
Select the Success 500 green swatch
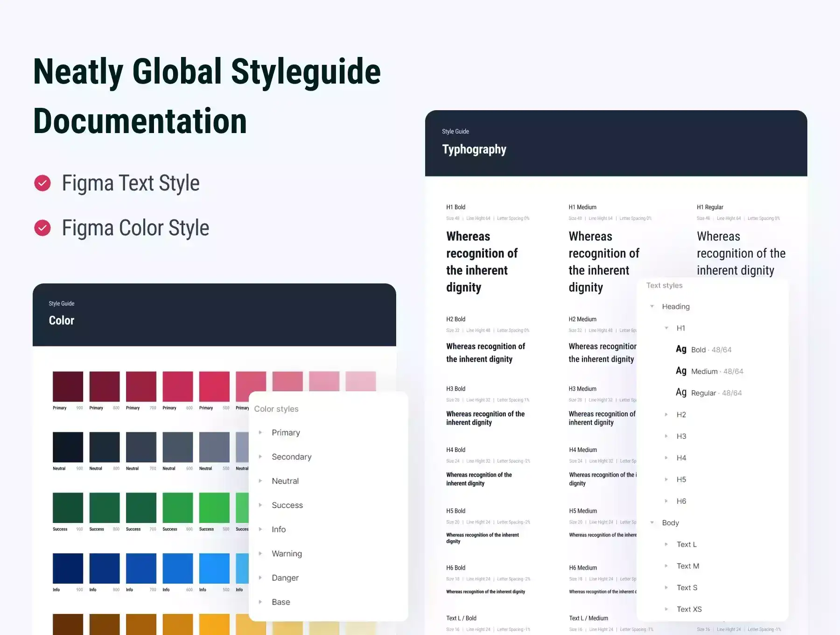(214, 508)
